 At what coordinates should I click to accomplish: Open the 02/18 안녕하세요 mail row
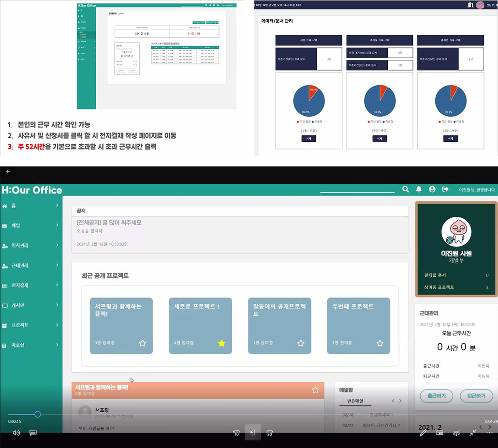371,415
